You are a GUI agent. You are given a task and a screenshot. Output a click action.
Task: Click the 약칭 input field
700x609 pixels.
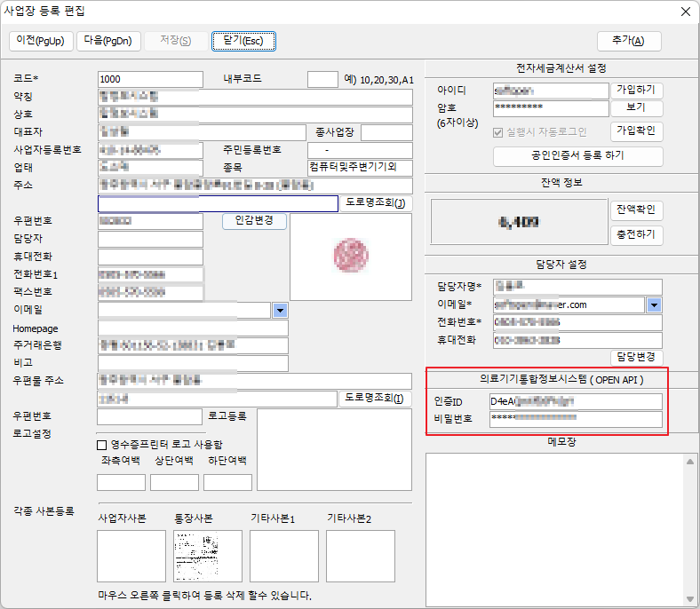pyautogui.click(x=255, y=98)
